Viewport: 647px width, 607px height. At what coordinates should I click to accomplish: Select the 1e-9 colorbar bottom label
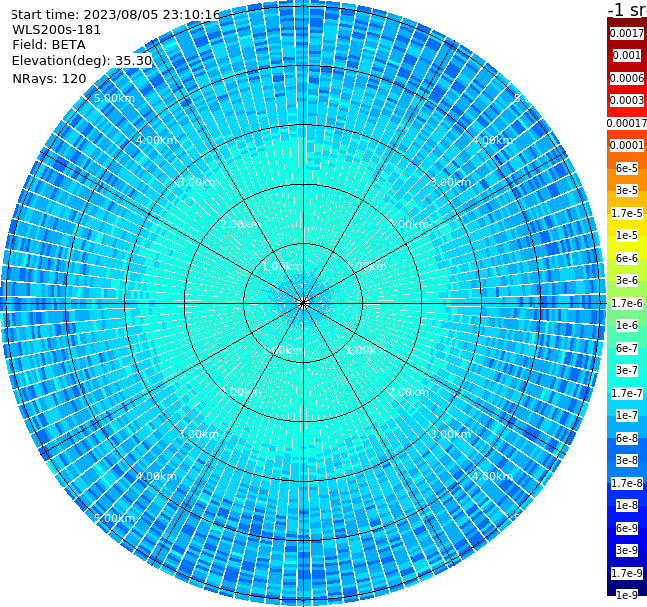[x=627, y=595]
